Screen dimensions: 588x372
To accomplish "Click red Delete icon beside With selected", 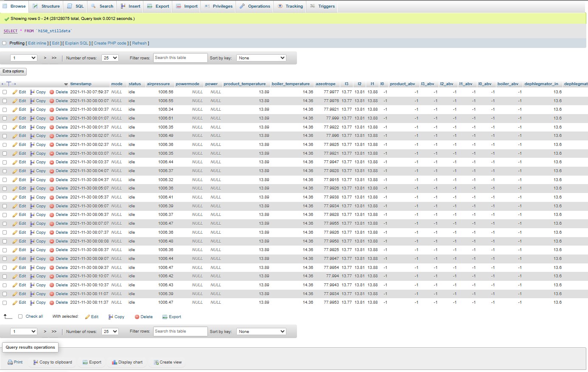I will (137, 317).
